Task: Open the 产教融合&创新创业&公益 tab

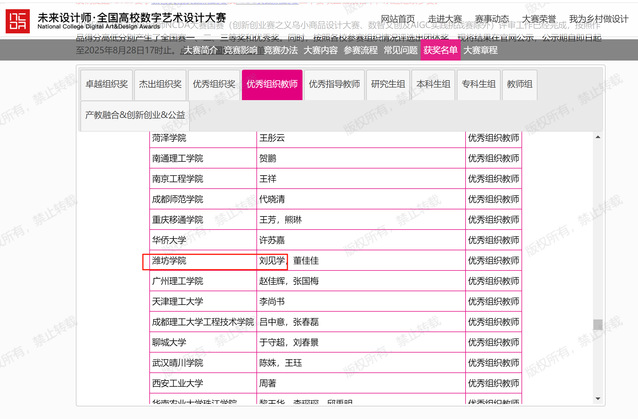Action: coord(135,116)
